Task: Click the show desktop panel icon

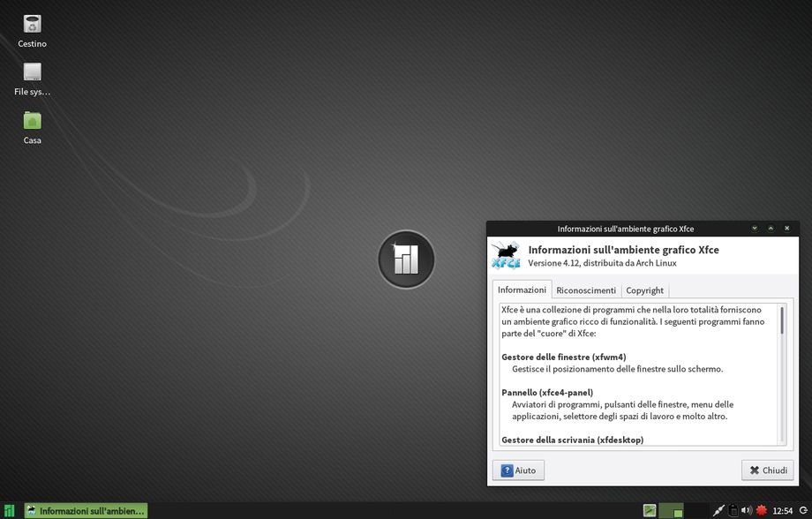Action: [650, 510]
